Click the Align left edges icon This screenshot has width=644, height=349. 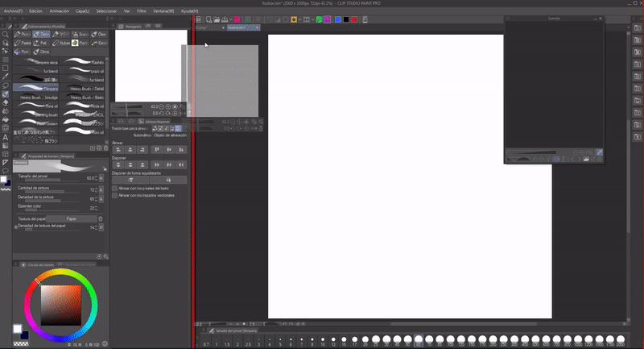pos(118,150)
